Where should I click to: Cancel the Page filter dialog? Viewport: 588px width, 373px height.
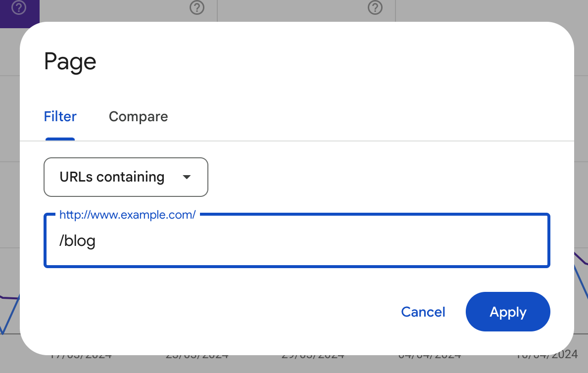423,312
